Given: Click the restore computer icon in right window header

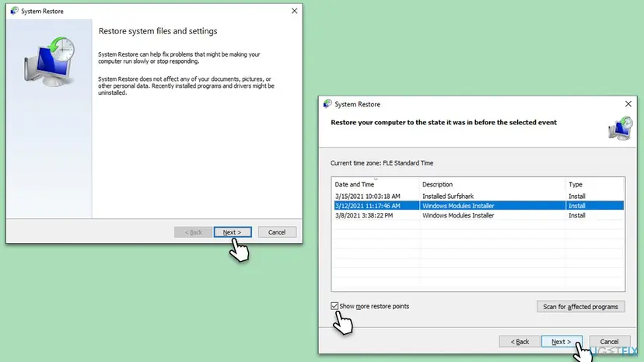Looking at the screenshot, I should pyautogui.click(x=620, y=128).
